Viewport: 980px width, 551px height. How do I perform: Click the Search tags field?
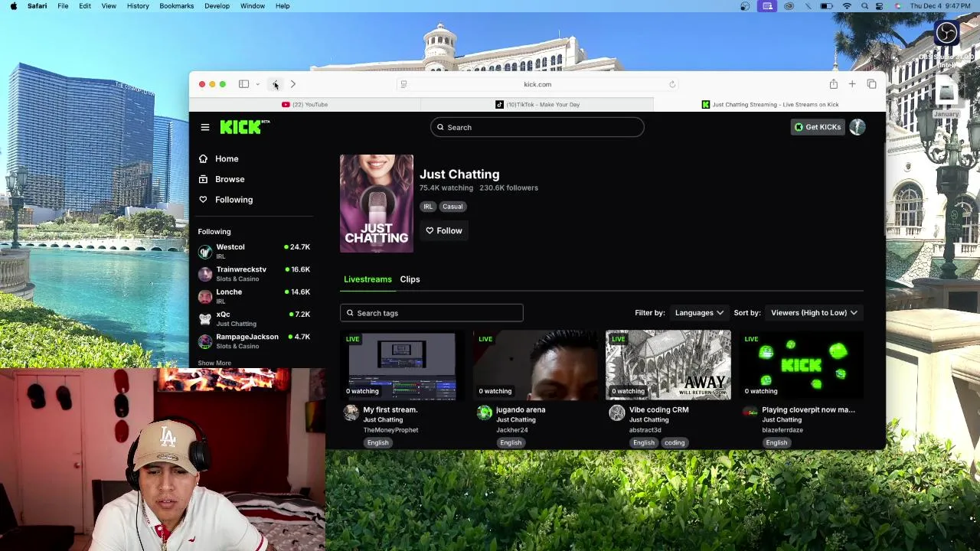coord(432,313)
